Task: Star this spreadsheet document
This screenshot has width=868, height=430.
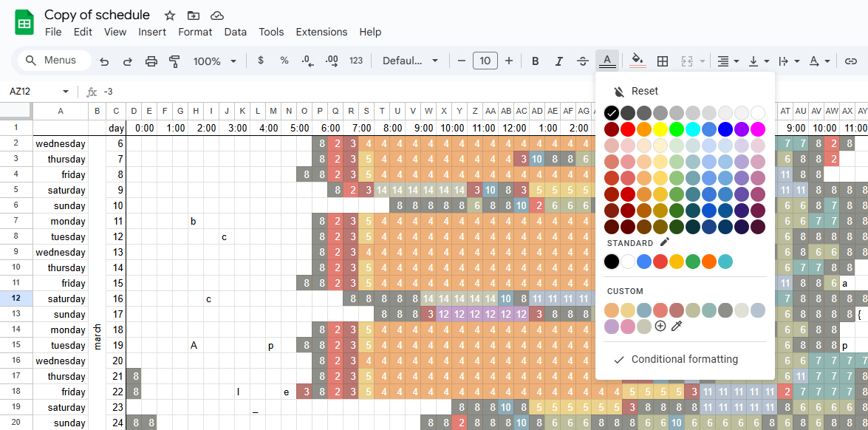Action: point(170,16)
